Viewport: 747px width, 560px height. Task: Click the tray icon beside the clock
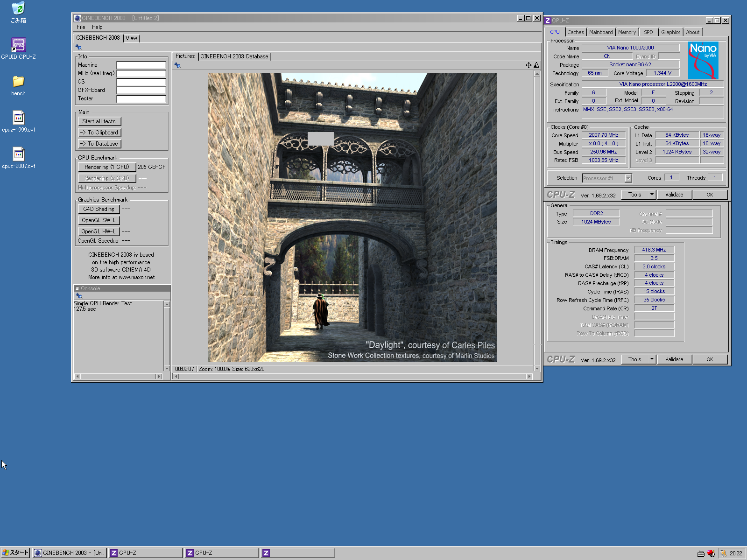pyautogui.click(x=723, y=553)
